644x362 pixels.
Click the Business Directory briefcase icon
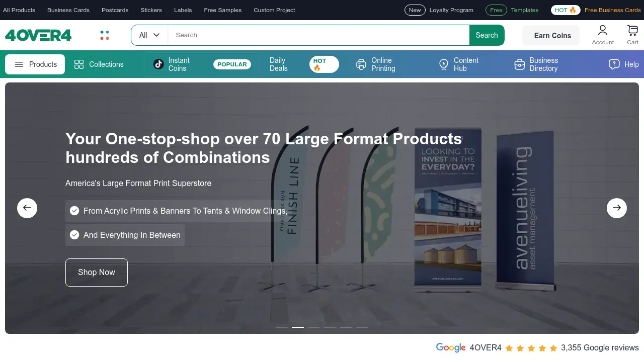(520, 64)
